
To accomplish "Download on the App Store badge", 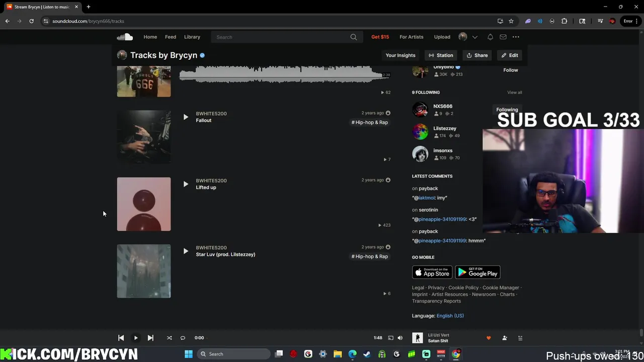I will pos(432,273).
